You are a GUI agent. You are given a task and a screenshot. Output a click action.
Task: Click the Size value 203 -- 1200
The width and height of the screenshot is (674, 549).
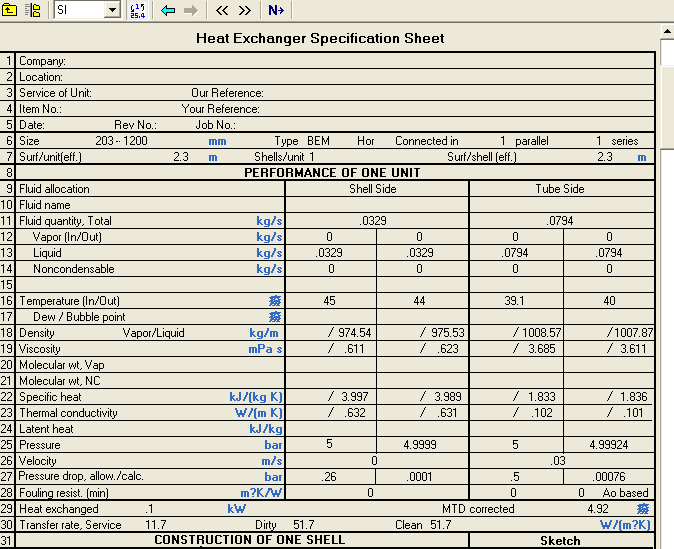(x=121, y=141)
